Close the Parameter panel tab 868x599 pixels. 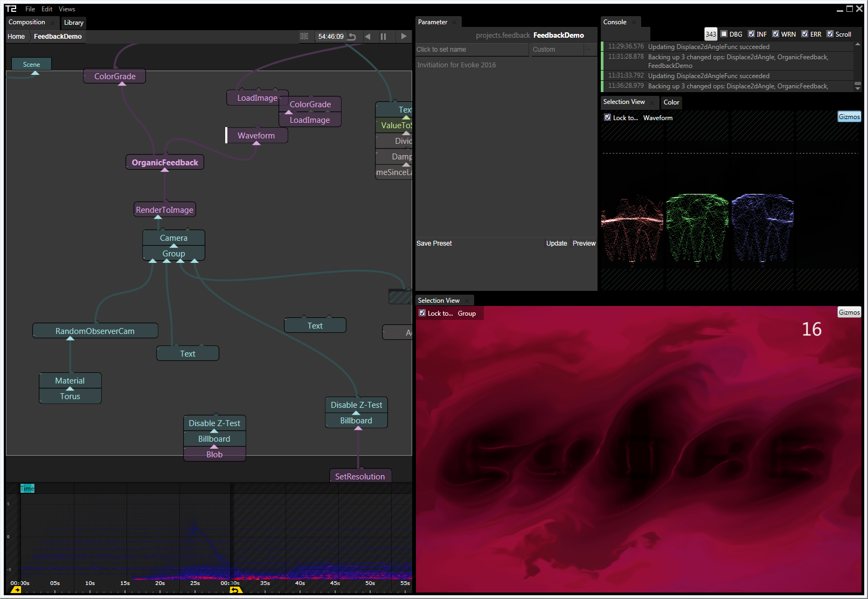455,23
